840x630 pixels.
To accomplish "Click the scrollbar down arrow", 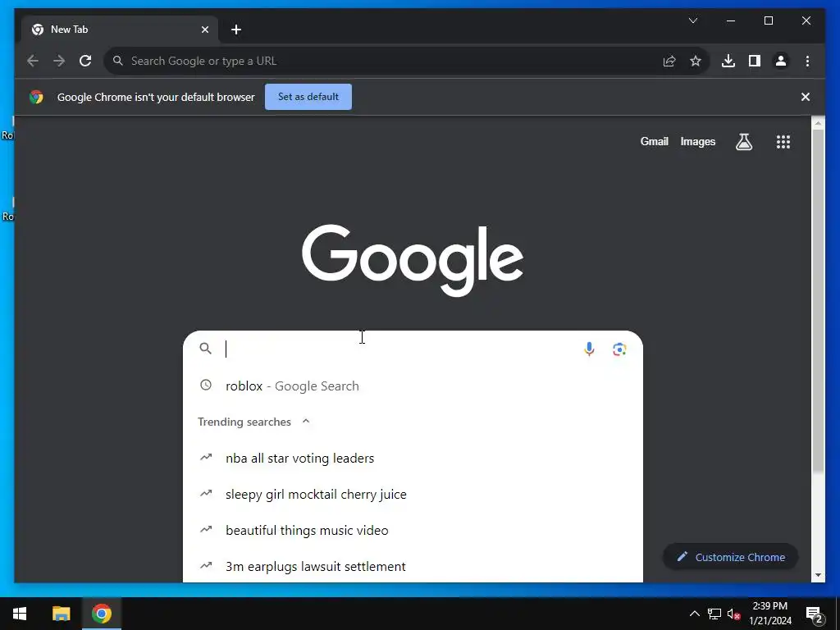I will 818,575.
